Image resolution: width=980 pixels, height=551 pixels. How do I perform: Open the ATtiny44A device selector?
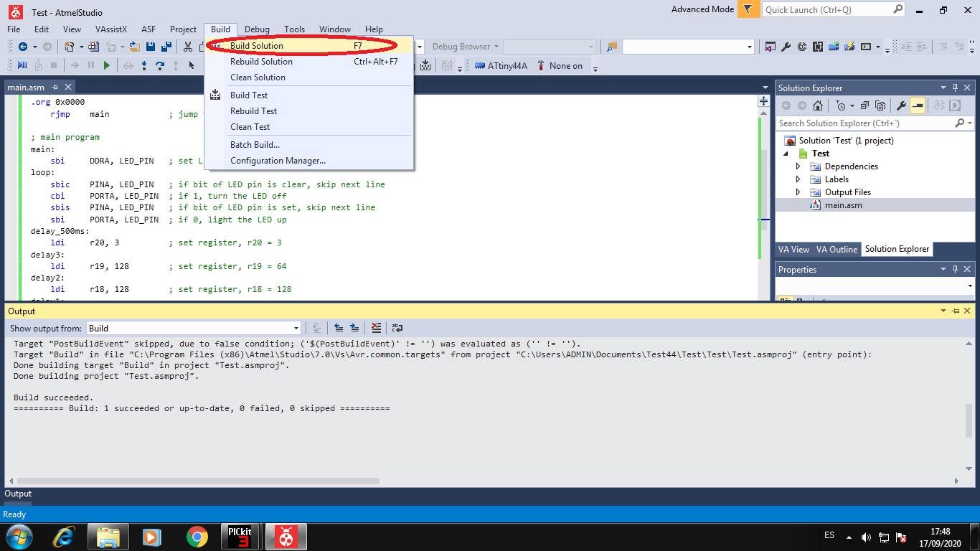pyautogui.click(x=501, y=66)
